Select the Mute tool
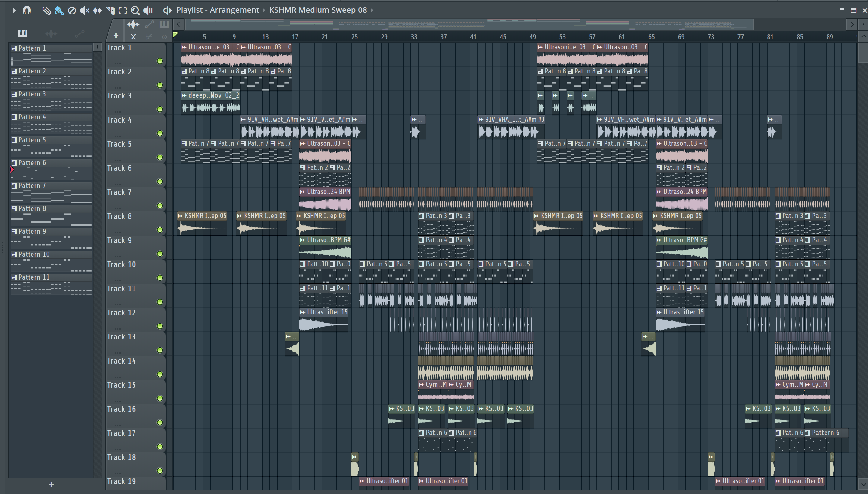The image size is (868, 494). coord(84,11)
